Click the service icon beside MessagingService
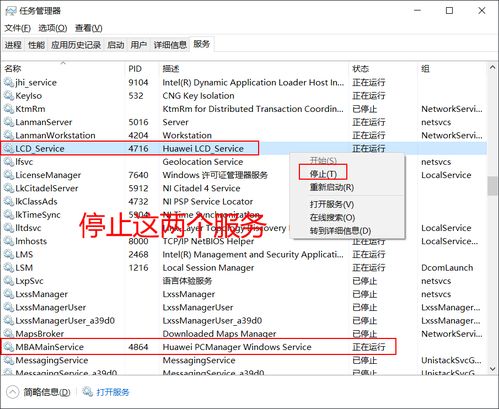Screen dimensions: 499x409 [9, 360]
